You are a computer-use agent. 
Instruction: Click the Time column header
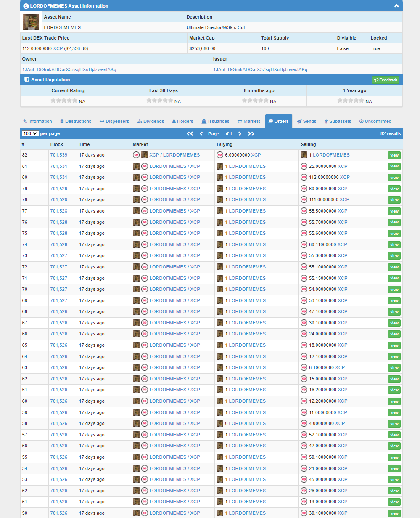coord(84,144)
